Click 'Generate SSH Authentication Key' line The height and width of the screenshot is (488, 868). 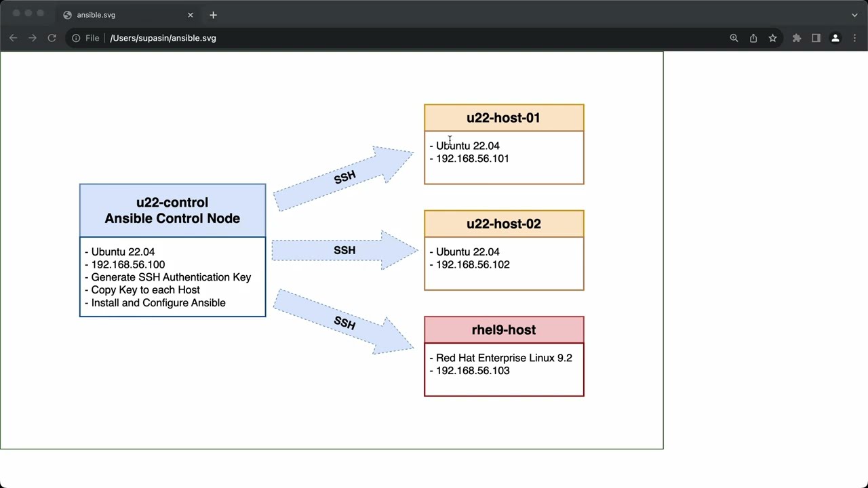tap(168, 277)
